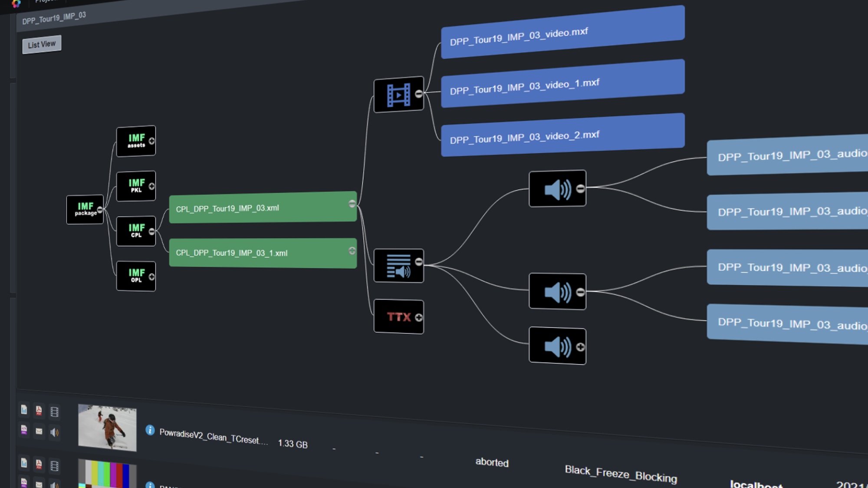Click the info icon beside PowradiseV2_Clean_TCreset

[150, 430]
